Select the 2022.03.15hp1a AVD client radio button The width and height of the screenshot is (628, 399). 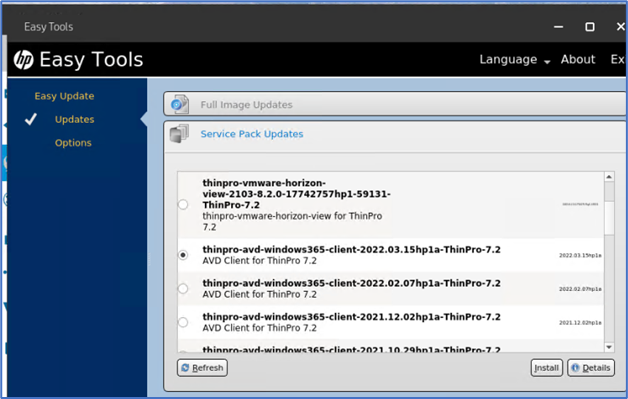pos(183,255)
